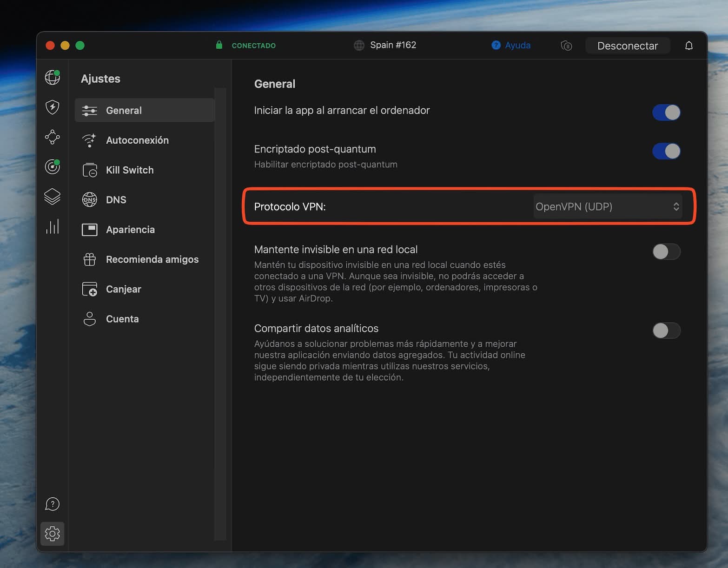Click the Canjear plus-card icon
The width and height of the screenshot is (728, 568).
click(90, 289)
